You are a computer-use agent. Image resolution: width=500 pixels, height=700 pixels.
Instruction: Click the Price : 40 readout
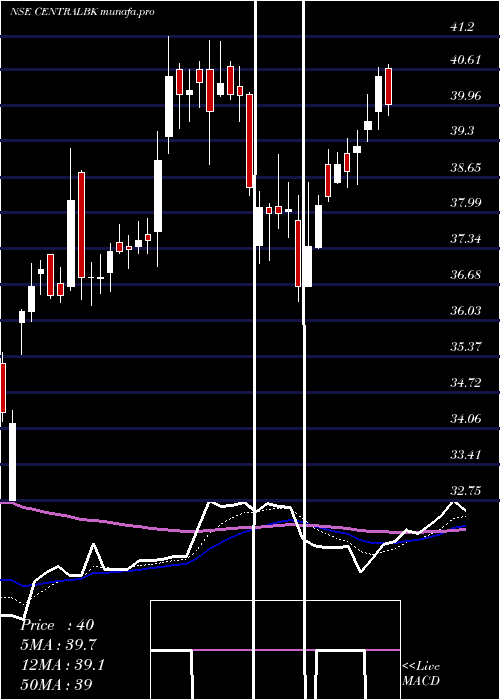click(58, 625)
